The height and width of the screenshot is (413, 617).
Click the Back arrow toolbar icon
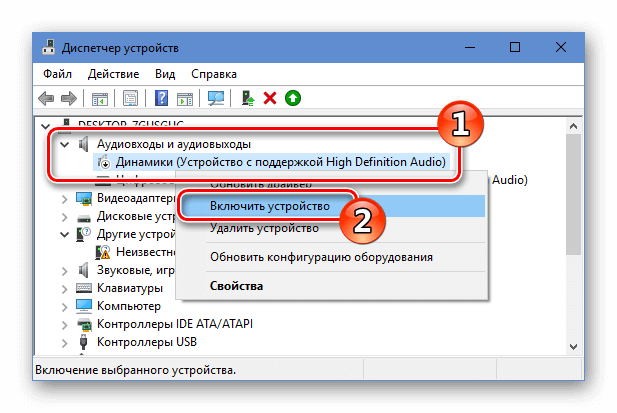coord(46,98)
